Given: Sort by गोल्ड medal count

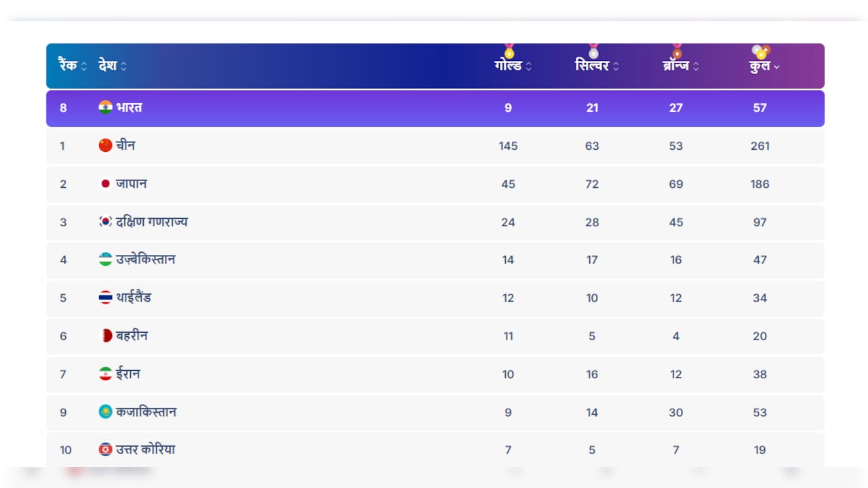Looking at the screenshot, I should point(513,66).
